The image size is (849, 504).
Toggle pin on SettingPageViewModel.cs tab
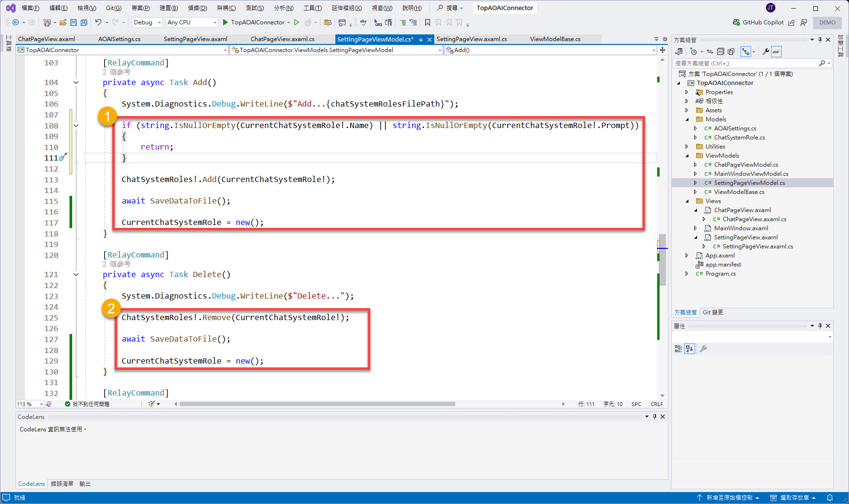(x=420, y=40)
